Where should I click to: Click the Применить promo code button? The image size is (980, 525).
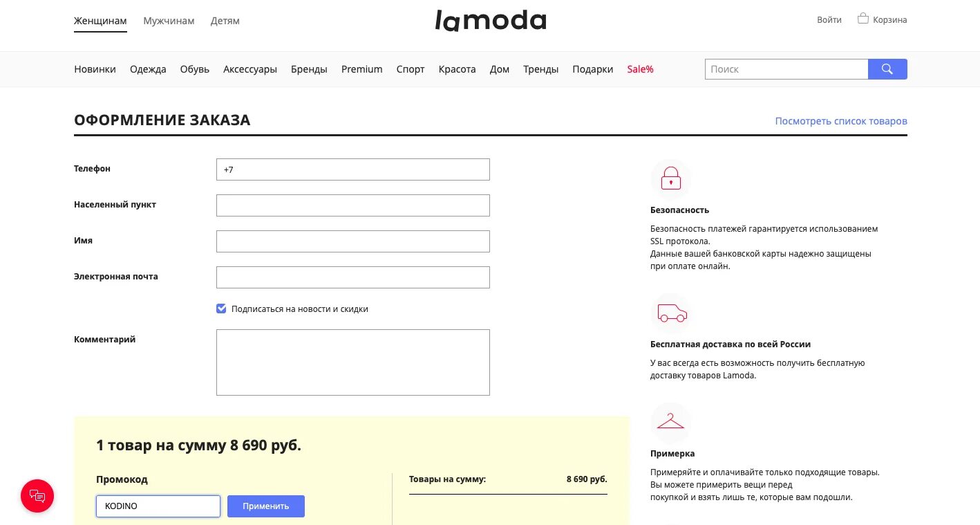point(266,506)
